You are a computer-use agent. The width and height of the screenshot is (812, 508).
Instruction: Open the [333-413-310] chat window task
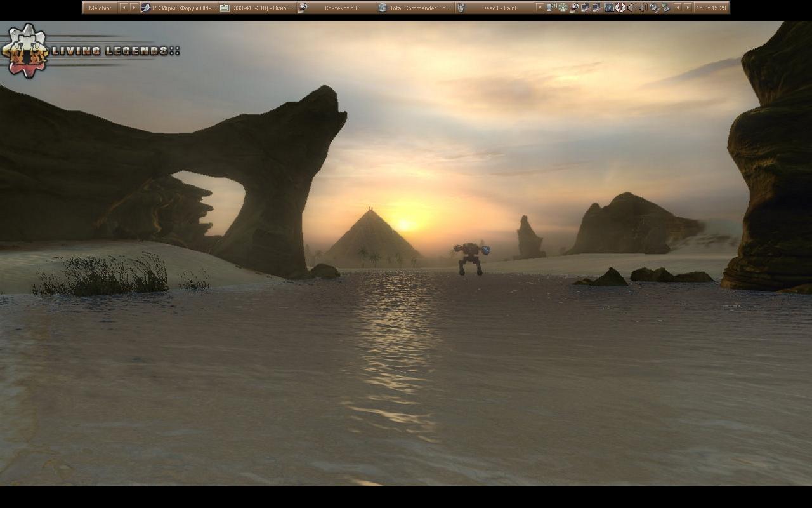click(x=257, y=8)
